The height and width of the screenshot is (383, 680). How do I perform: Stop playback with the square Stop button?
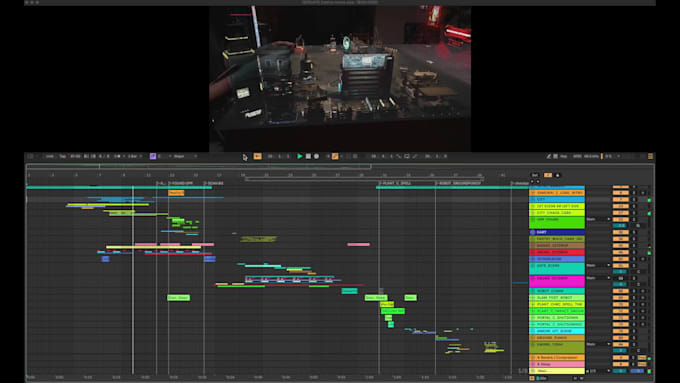pos(308,156)
